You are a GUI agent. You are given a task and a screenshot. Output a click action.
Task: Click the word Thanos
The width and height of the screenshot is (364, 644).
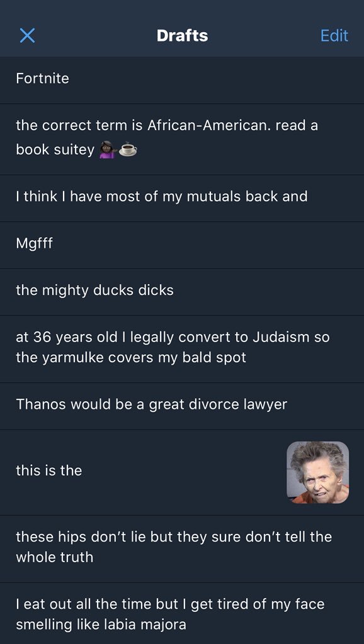click(x=41, y=404)
